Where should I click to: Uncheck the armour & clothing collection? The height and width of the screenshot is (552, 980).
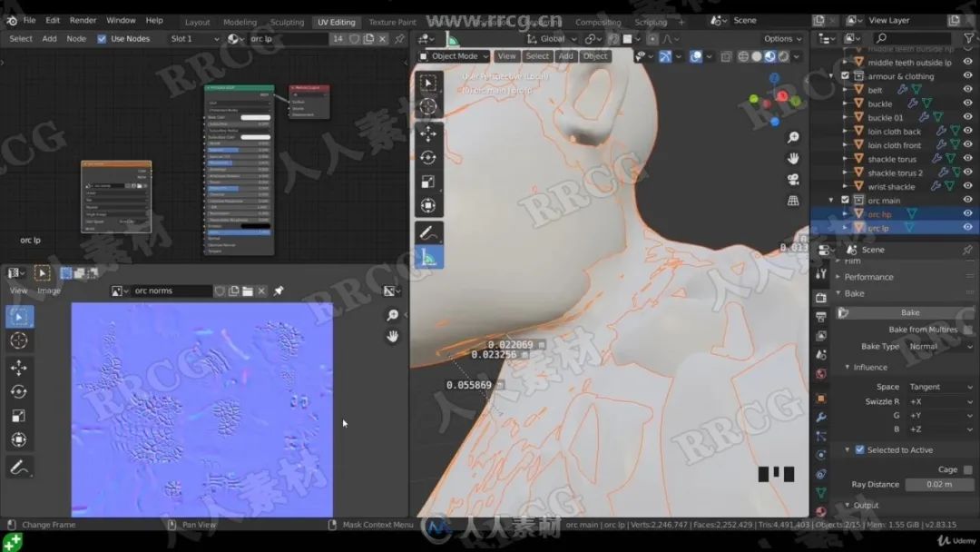[x=845, y=76]
